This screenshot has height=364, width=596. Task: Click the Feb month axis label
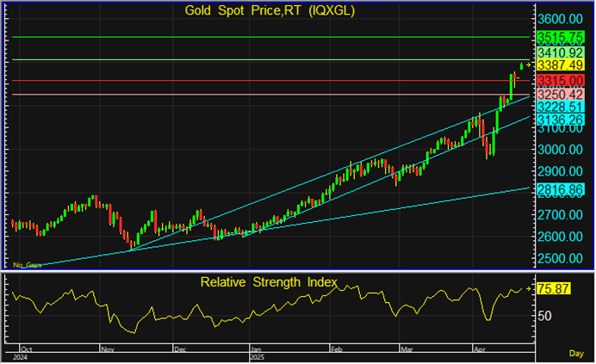coord(336,350)
